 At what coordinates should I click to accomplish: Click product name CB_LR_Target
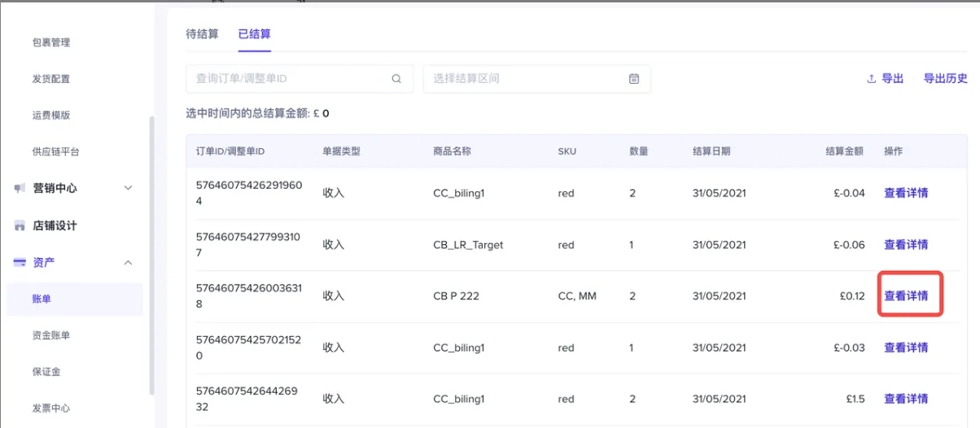coord(468,244)
